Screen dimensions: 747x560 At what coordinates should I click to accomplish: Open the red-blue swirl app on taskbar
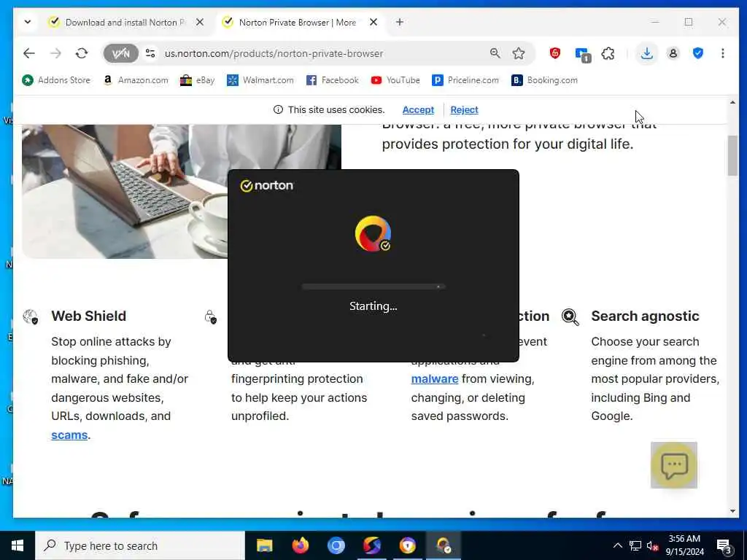tap(371, 545)
